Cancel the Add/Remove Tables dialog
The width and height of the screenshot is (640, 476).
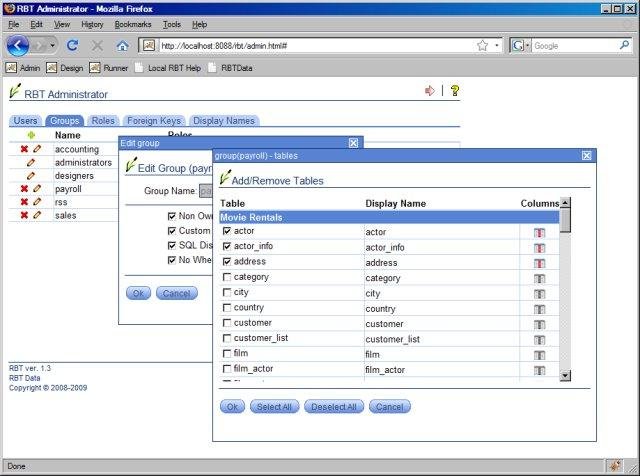click(x=389, y=407)
